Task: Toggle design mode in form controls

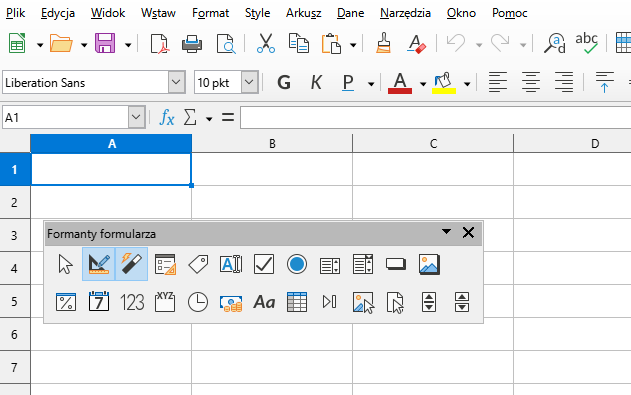Action: pyautogui.click(x=99, y=264)
